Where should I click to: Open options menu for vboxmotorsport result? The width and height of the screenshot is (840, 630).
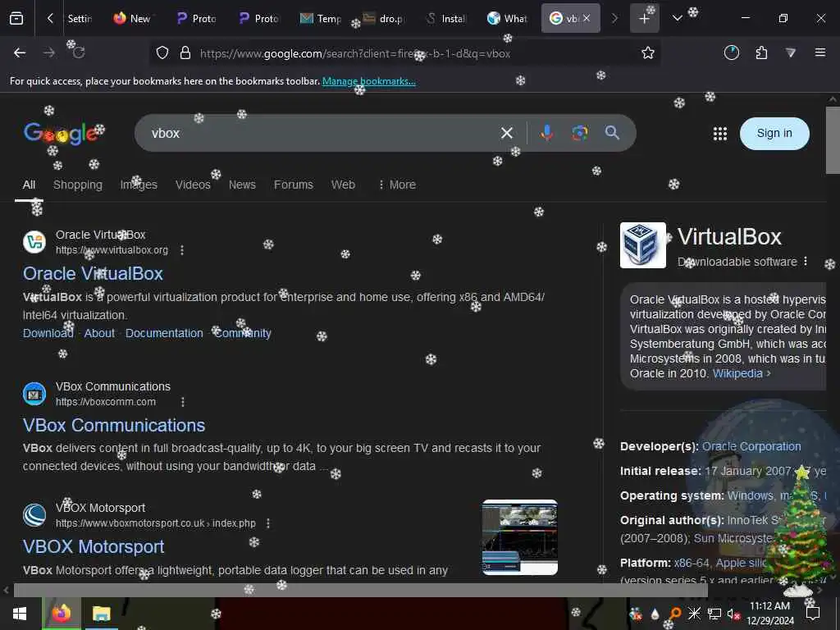(268, 523)
